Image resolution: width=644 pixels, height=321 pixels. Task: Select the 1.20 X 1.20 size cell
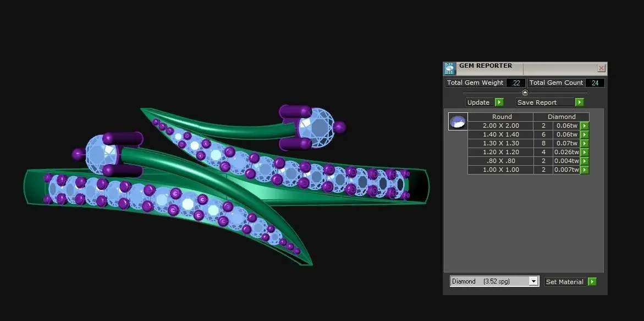(x=500, y=152)
